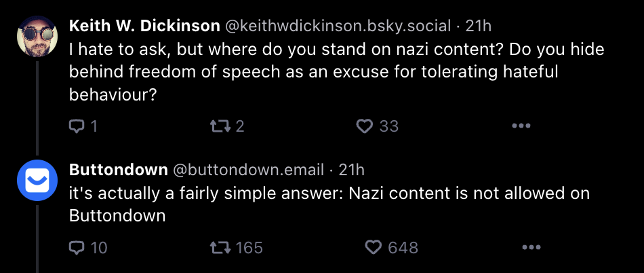Click the 10 replies count on Buttondown's post

coord(99,248)
